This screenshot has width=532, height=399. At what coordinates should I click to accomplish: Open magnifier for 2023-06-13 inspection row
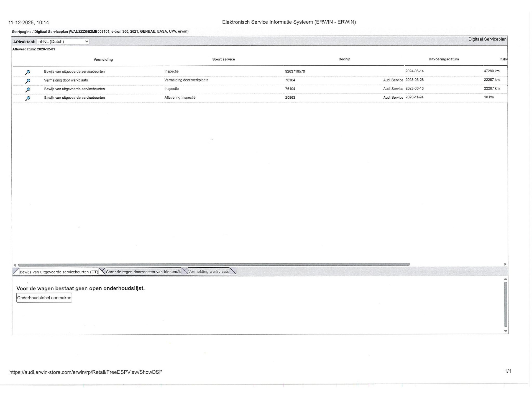coord(28,90)
